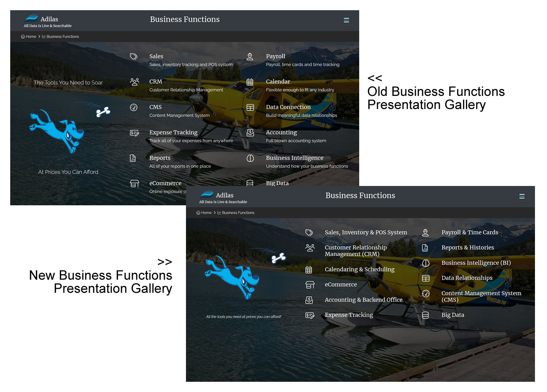The height and width of the screenshot is (392, 547).
Task: Click the table icon beside Data Relationships
Action: 426,278
